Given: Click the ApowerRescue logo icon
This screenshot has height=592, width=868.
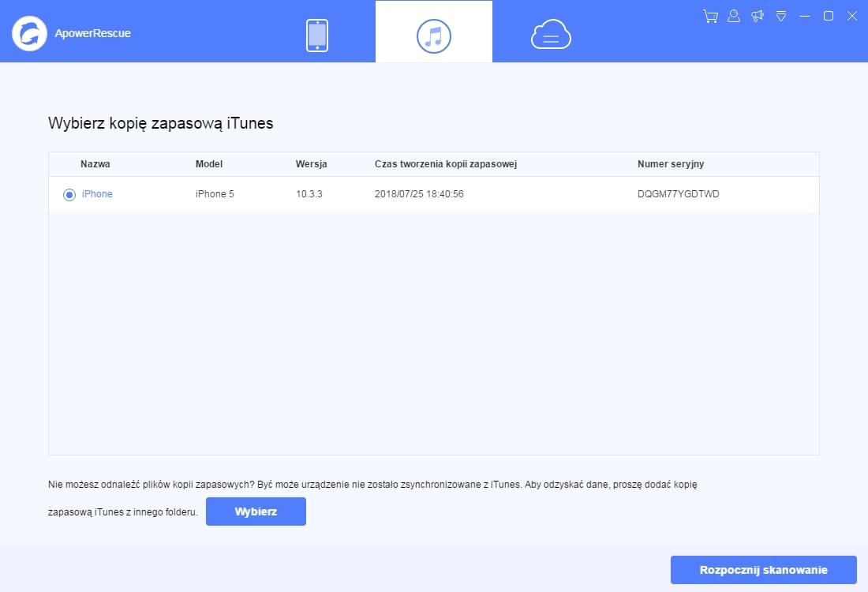Looking at the screenshot, I should (29, 33).
